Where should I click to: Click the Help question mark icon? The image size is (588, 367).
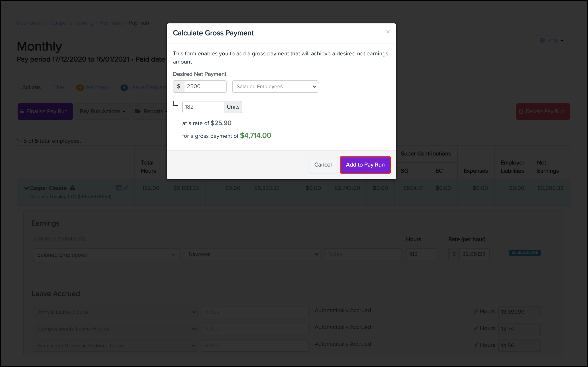[x=542, y=40]
